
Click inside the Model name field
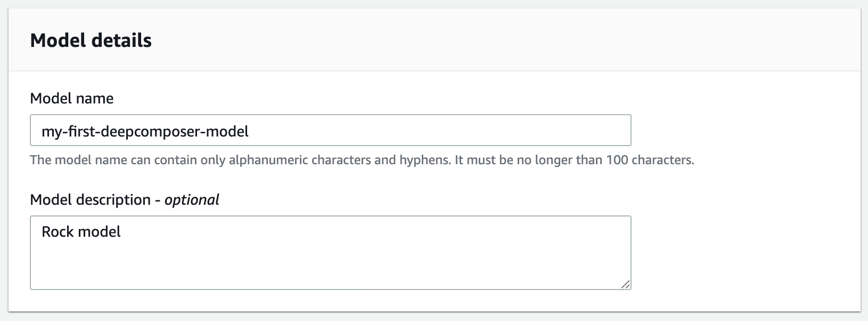pyautogui.click(x=330, y=131)
